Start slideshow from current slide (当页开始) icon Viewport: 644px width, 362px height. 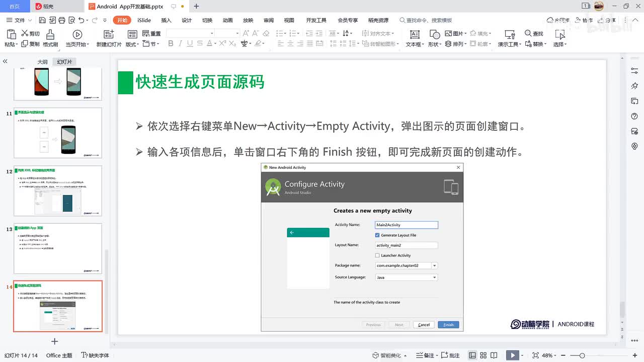coord(77,34)
